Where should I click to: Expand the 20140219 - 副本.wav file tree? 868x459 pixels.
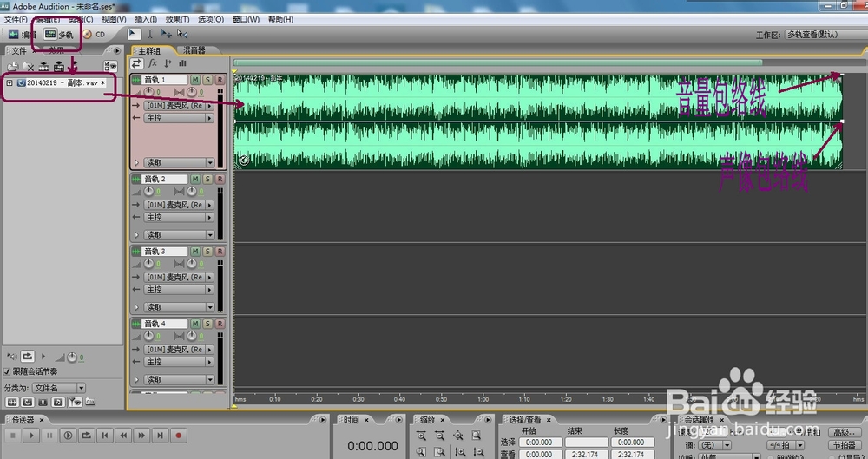[x=10, y=82]
